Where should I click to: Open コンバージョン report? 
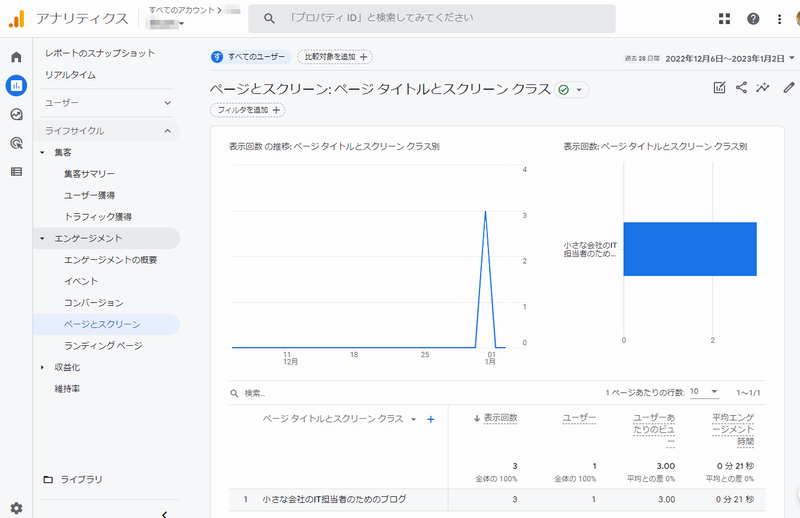point(93,303)
